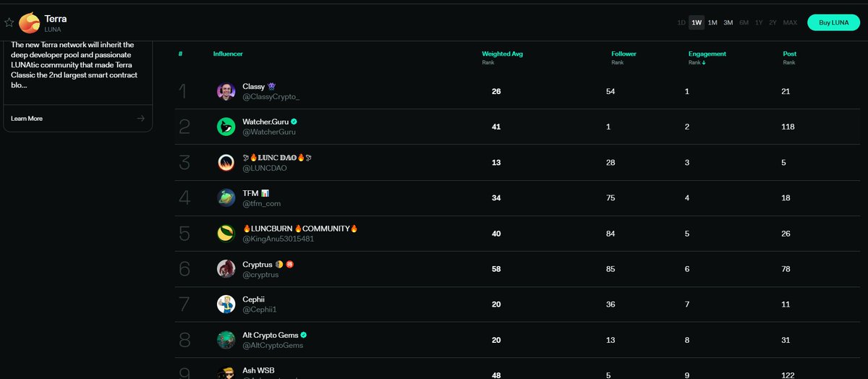Open Classy's profile avatar
Screen dimensions: 868x379
pos(226,91)
